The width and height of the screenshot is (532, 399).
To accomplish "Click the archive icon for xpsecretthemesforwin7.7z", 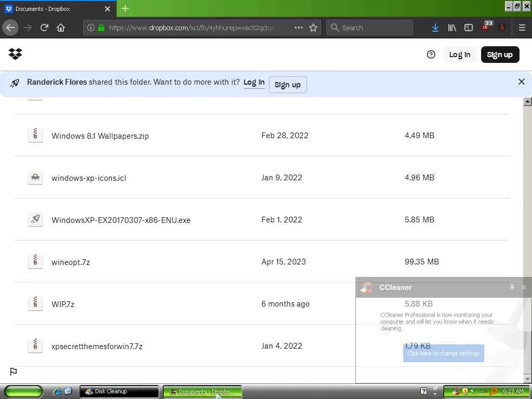I will tap(35, 345).
